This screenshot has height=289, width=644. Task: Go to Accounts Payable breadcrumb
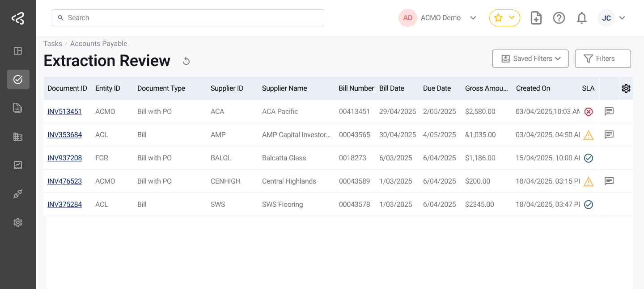(x=98, y=43)
